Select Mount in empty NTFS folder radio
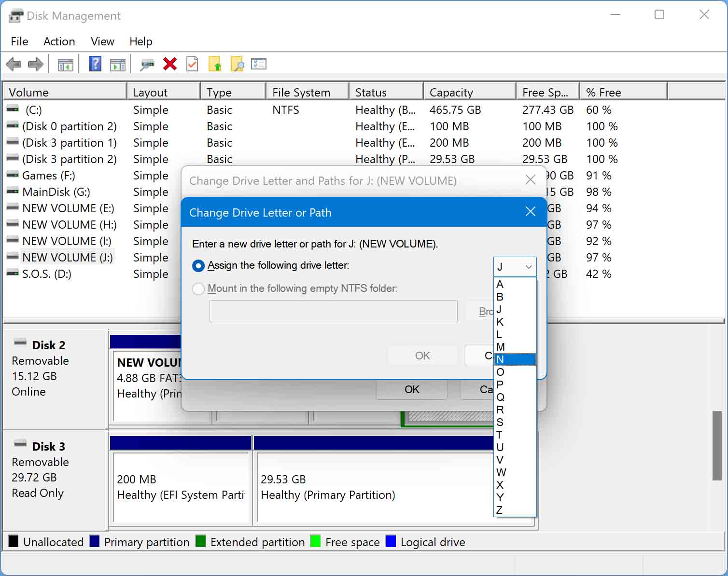The width and height of the screenshot is (728, 576). 198,288
